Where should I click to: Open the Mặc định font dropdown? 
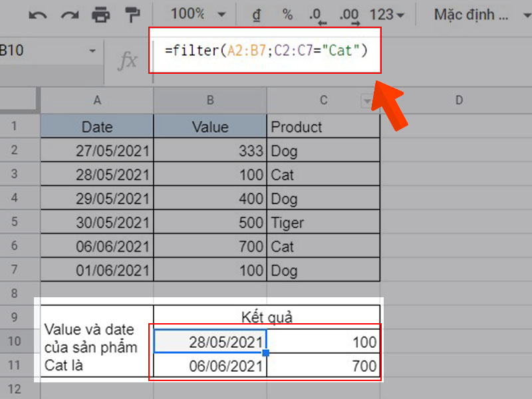click(x=481, y=15)
